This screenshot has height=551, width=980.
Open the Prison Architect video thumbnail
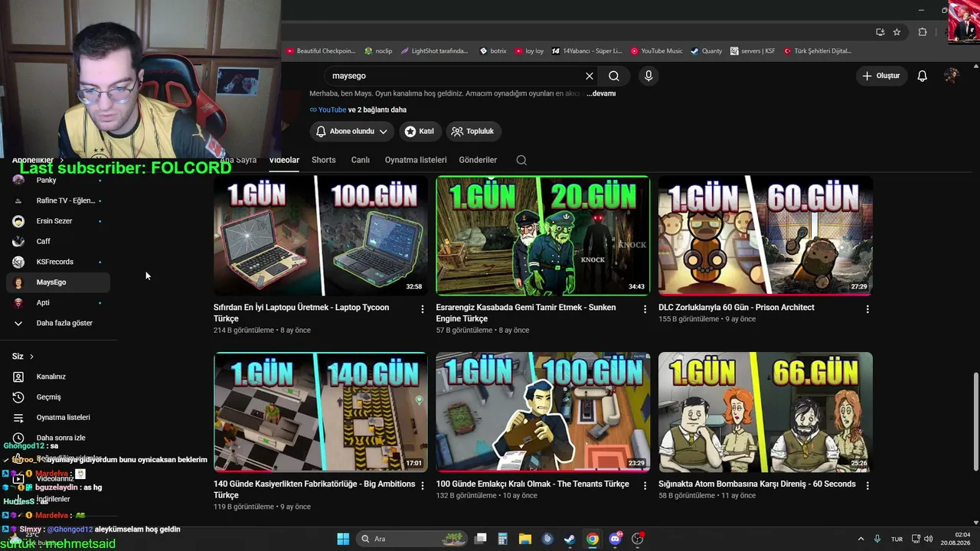click(766, 236)
